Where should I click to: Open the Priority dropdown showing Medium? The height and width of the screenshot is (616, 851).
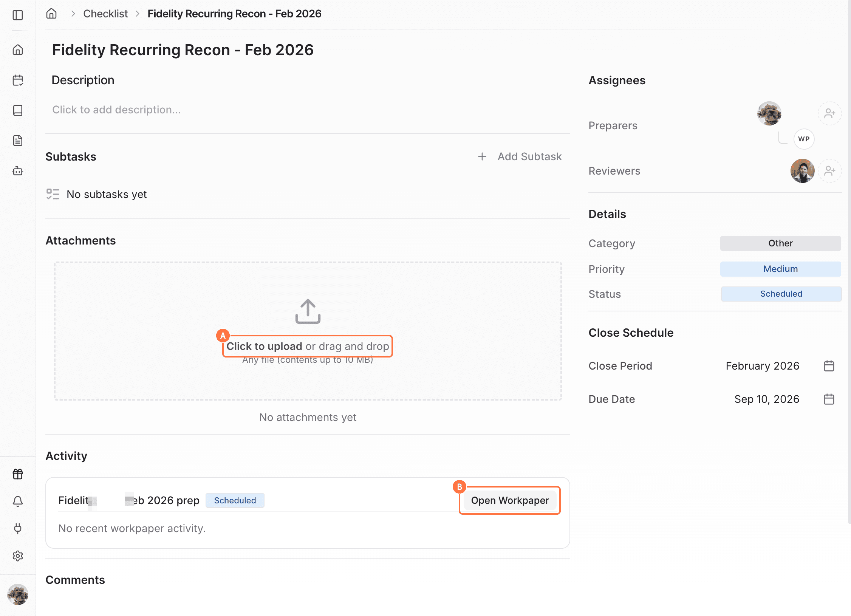pos(780,269)
